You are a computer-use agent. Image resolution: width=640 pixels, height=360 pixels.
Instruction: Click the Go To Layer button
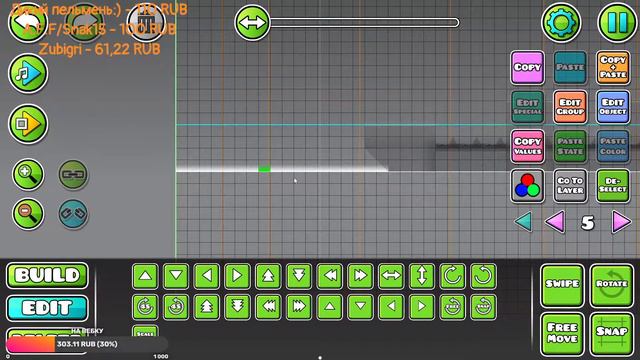(x=570, y=186)
